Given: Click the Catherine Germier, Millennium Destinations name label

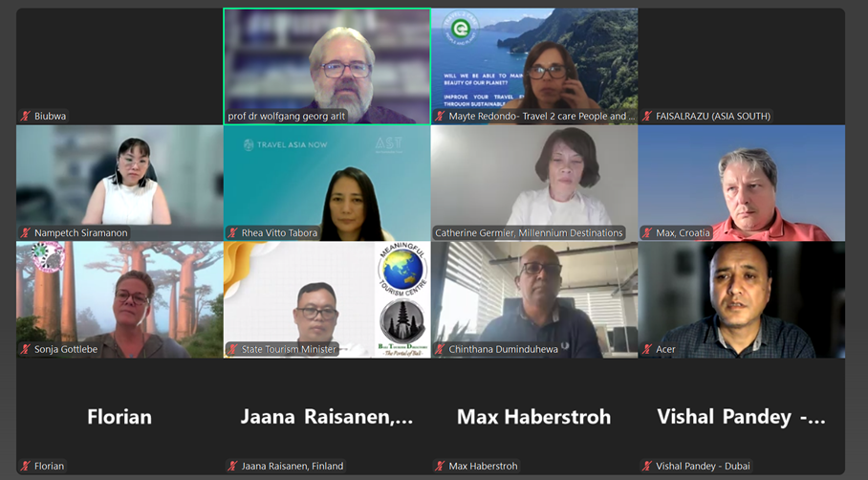Looking at the screenshot, I should (529, 233).
